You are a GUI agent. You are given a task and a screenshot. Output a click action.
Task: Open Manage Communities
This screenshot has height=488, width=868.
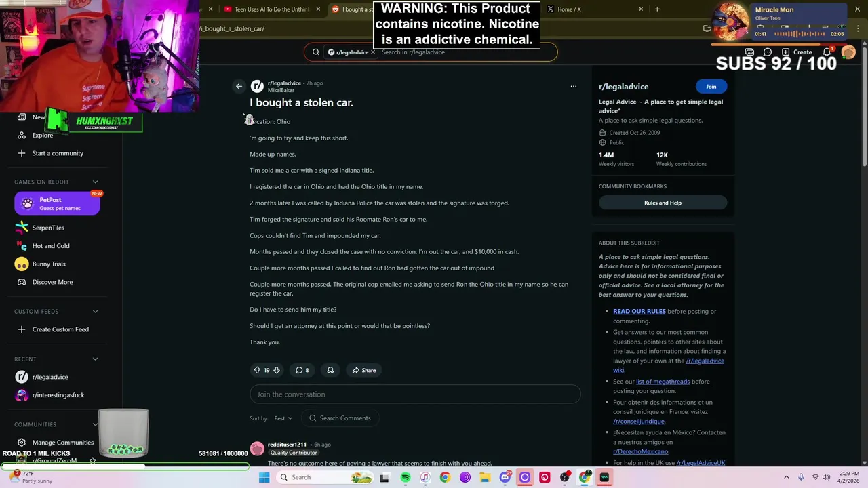57,442
